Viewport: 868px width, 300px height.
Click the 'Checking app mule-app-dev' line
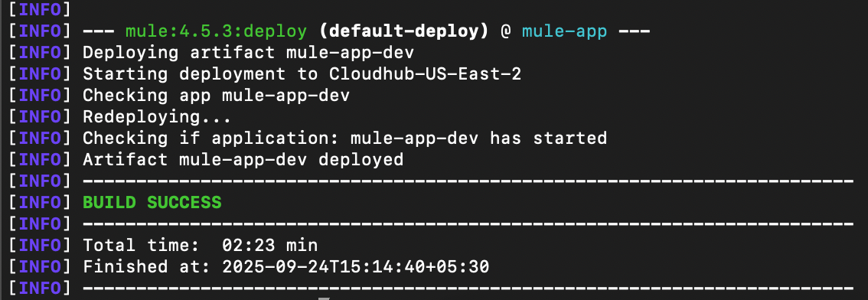[x=217, y=95]
